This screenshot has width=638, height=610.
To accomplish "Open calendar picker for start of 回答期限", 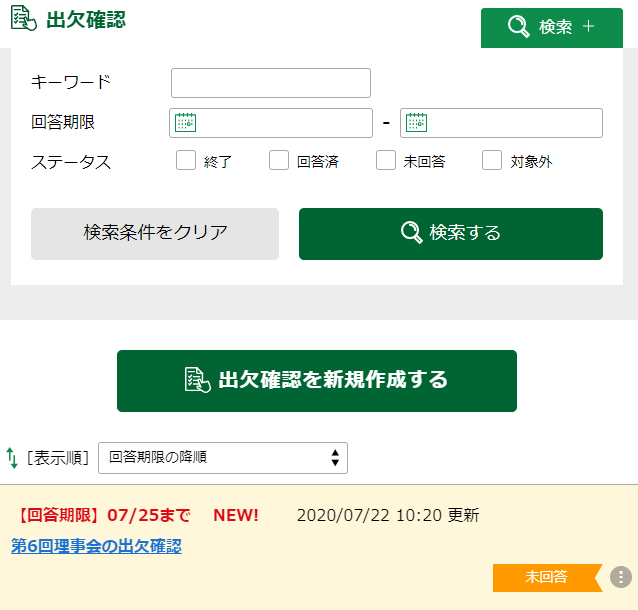I will click(185, 123).
